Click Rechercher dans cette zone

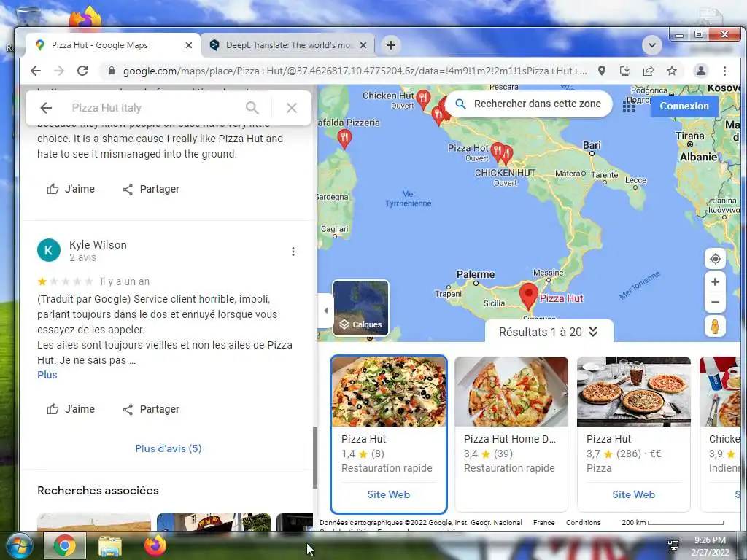(529, 104)
